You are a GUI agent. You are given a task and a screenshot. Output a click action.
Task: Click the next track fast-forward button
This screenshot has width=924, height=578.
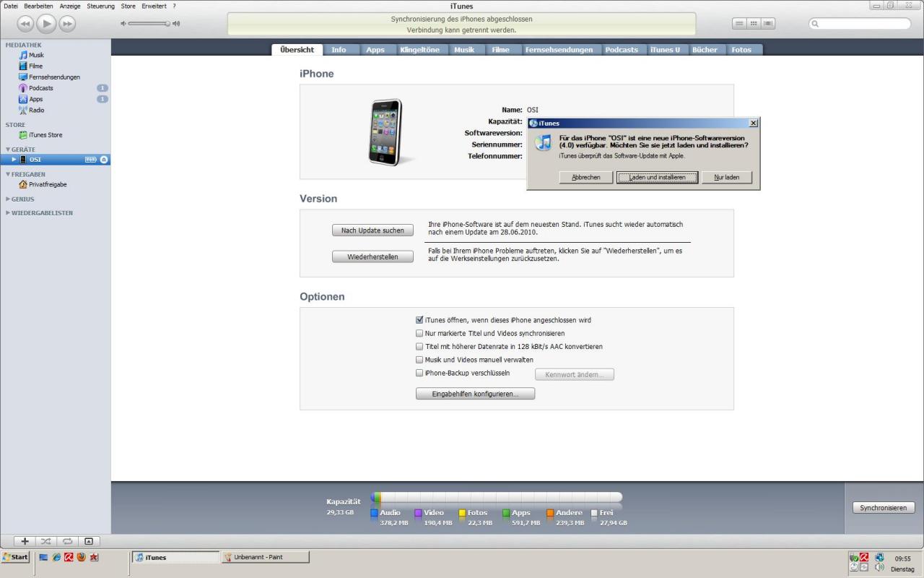pos(67,24)
